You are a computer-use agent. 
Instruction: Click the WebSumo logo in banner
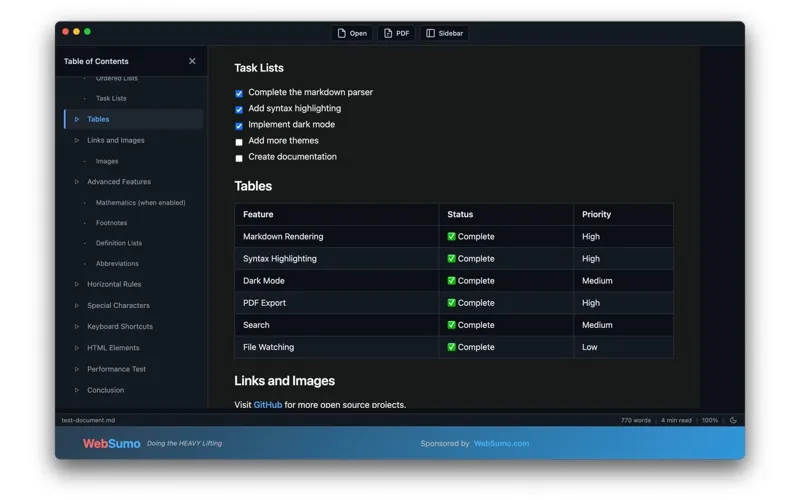[111, 443]
